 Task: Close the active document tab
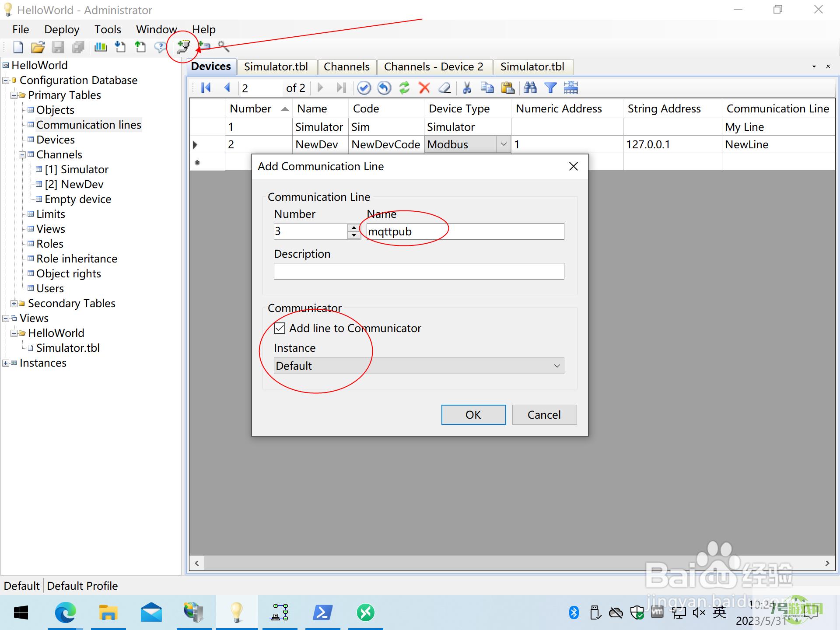[x=828, y=66]
